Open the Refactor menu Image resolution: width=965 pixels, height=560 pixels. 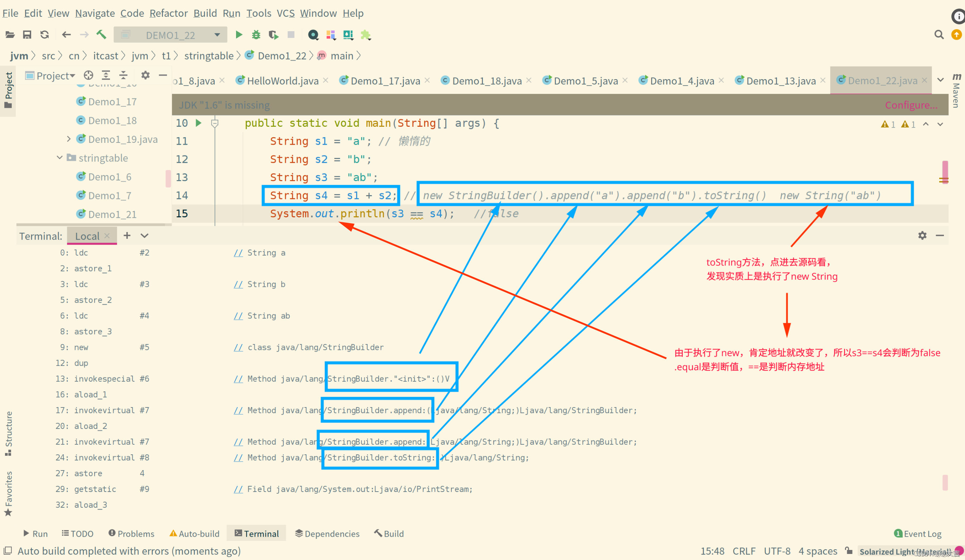point(168,13)
